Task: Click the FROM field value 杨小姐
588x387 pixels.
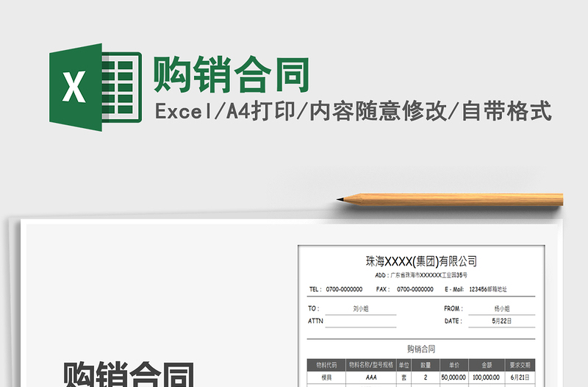Action: coord(501,308)
